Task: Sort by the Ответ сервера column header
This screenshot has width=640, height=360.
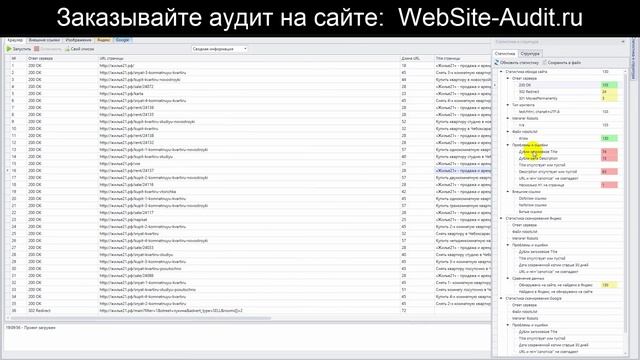Action: [61, 58]
